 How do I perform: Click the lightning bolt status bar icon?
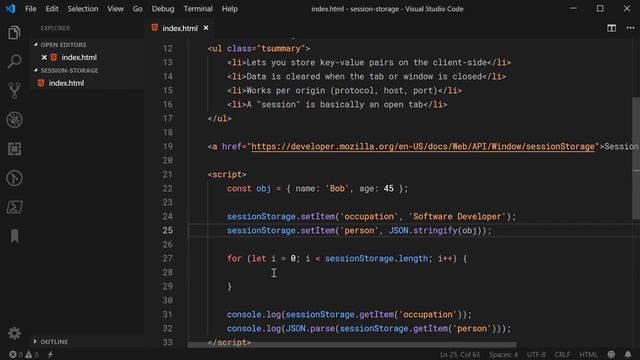50,354
